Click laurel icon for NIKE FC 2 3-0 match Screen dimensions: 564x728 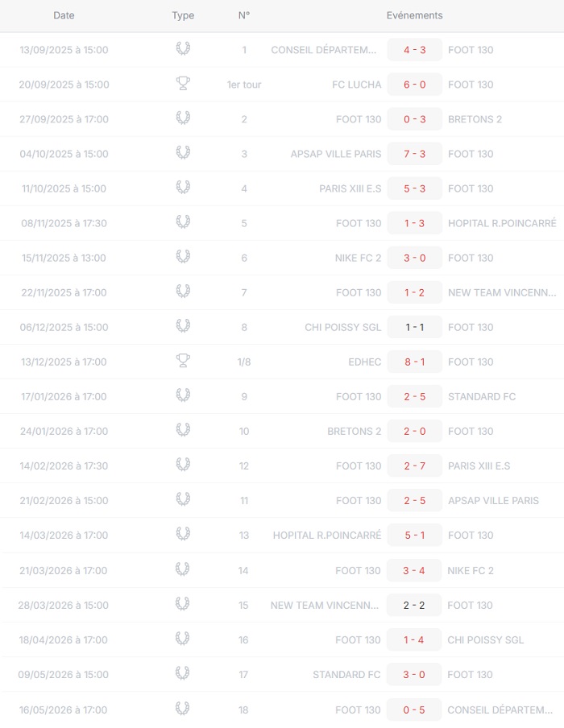[183, 257]
